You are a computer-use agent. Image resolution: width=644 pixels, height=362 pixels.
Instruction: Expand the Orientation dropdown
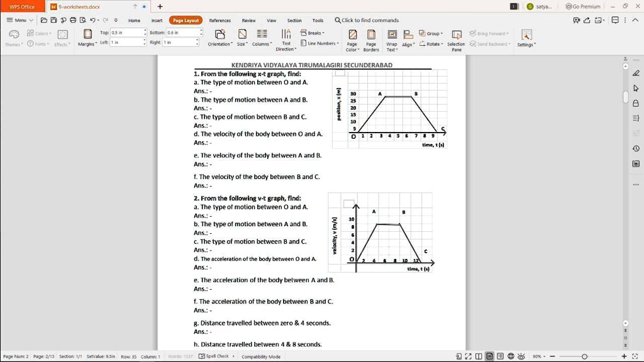click(220, 38)
